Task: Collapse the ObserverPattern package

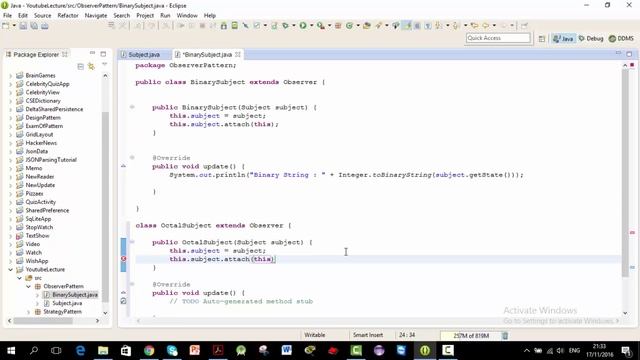Action: (x=28, y=287)
